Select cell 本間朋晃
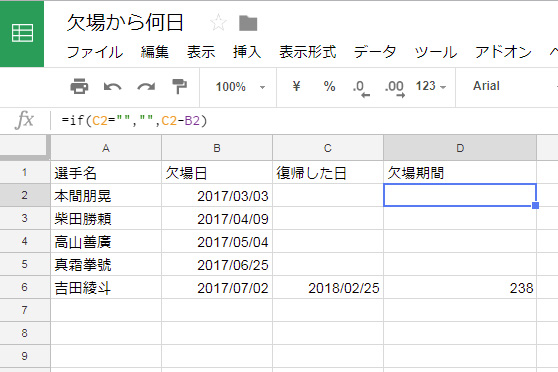Screen dimensions: 558x372 (x=106, y=195)
